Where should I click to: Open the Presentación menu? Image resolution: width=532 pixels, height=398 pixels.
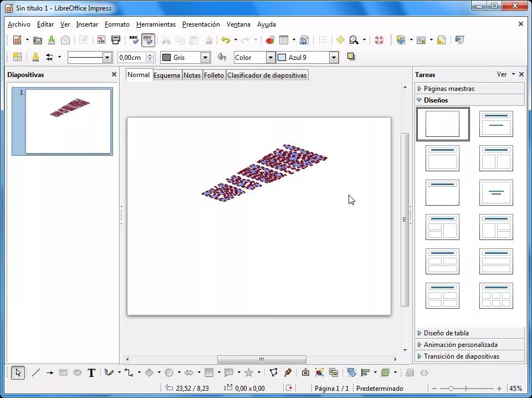[x=201, y=24]
